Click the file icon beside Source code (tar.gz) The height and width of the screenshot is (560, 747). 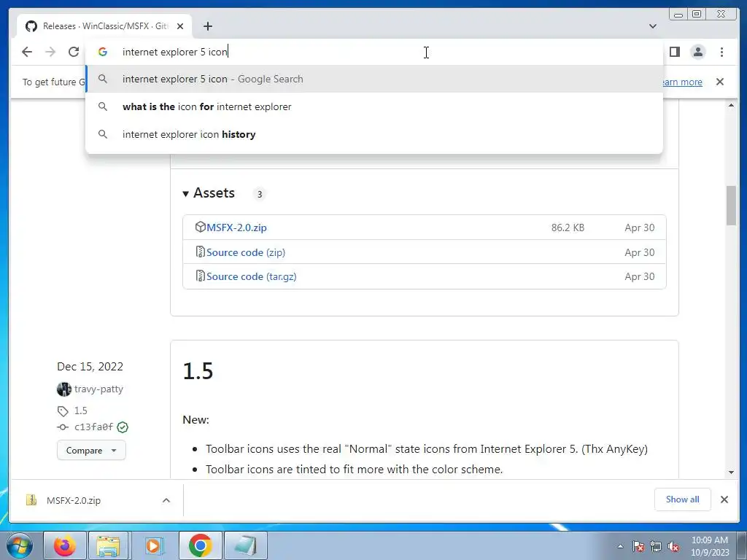point(200,276)
